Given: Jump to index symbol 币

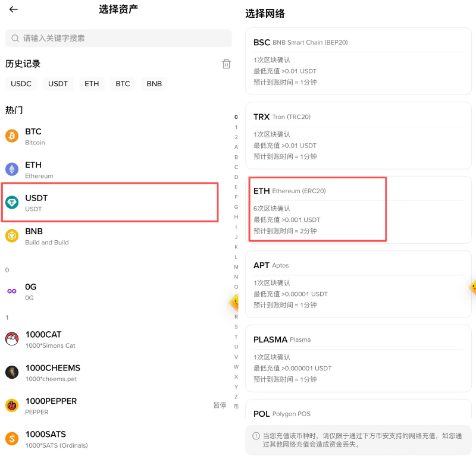Looking at the screenshot, I should [x=236, y=407].
